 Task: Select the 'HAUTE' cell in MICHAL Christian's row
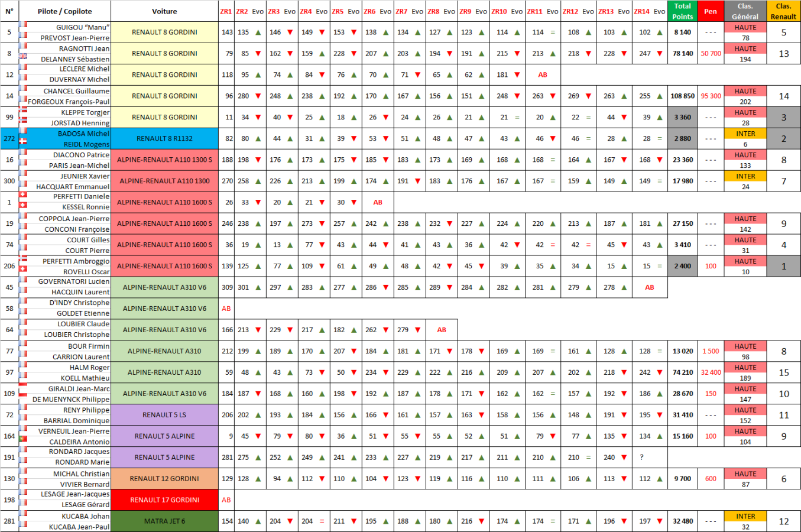coord(745,473)
